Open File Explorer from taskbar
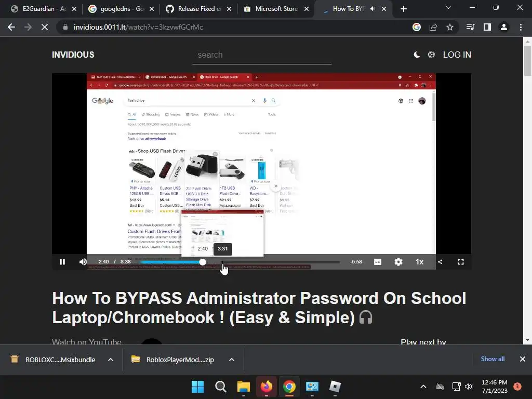532x399 pixels. pyautogui.click(x=243, y=387)
